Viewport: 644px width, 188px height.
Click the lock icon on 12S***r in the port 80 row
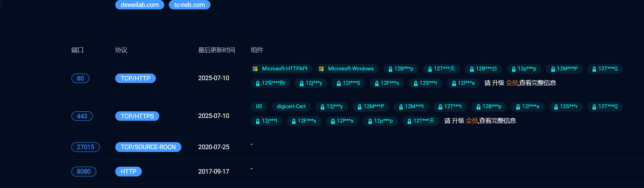coord(416,83)
